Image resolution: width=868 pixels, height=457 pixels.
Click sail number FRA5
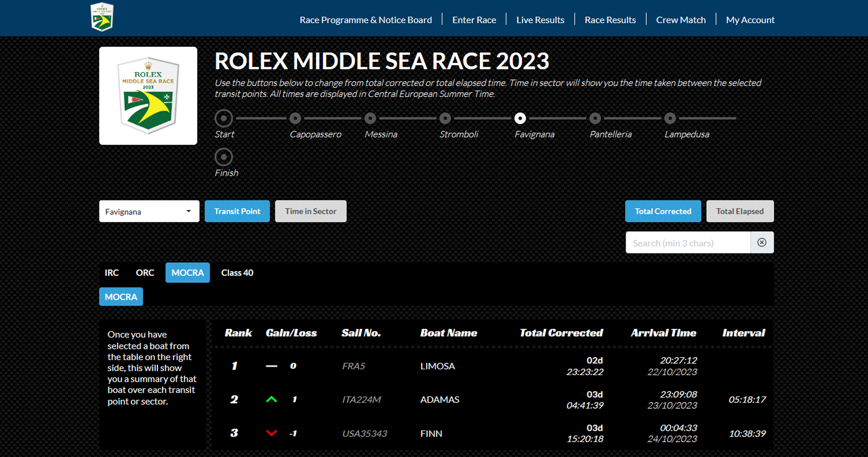353,366
